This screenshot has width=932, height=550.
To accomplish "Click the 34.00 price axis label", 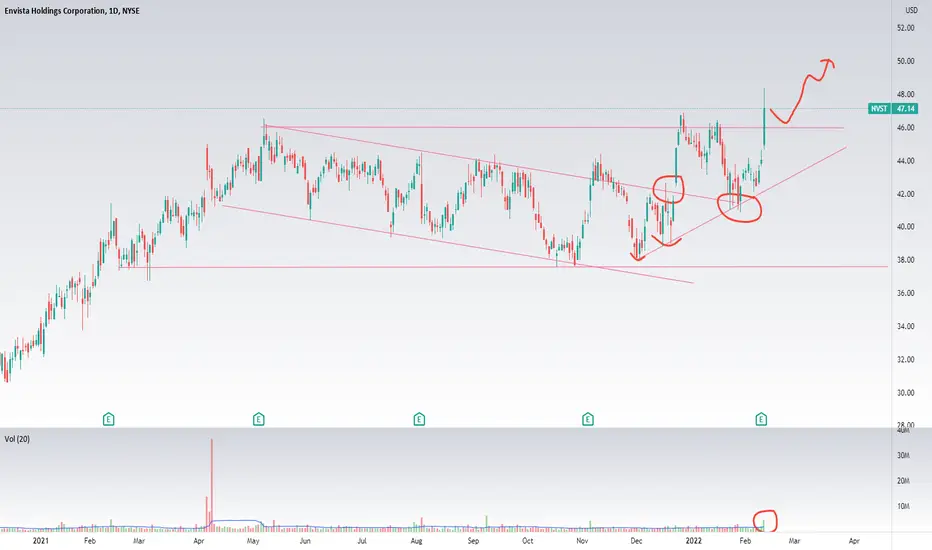I will 906,326.
